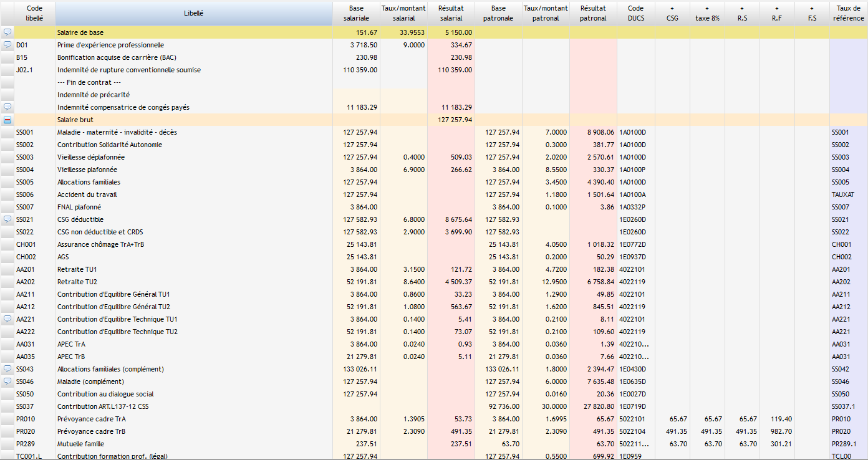The width and height of the screenshot is (868, 460).
Task: Select the APEC TrA label
Action: [72, 344]
